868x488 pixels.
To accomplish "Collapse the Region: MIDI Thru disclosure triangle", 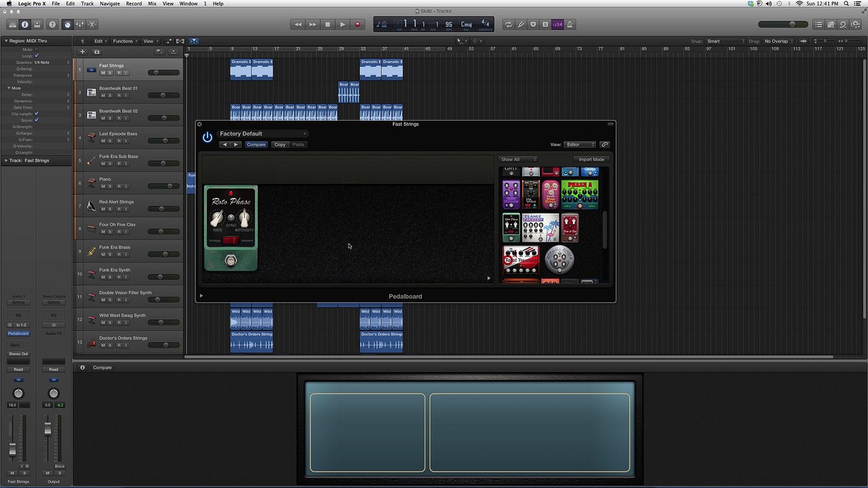I will [5, 41].
